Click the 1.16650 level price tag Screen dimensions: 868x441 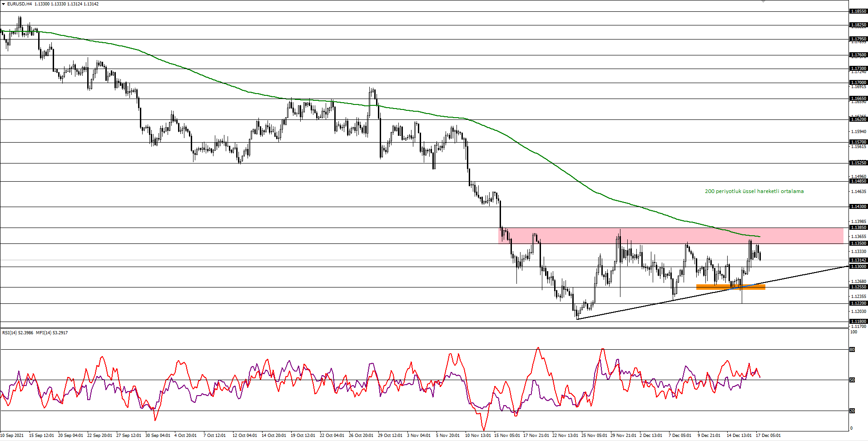[x=858, y=99]
